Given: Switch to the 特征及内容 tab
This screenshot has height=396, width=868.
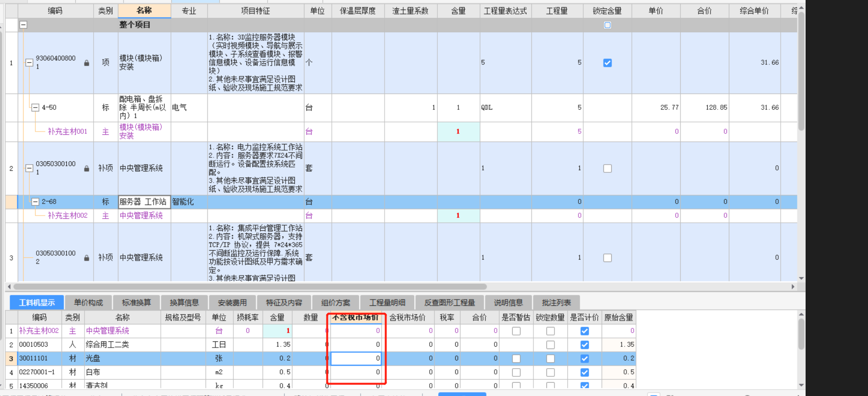Looking at the screenshot, I should point(284,302).
